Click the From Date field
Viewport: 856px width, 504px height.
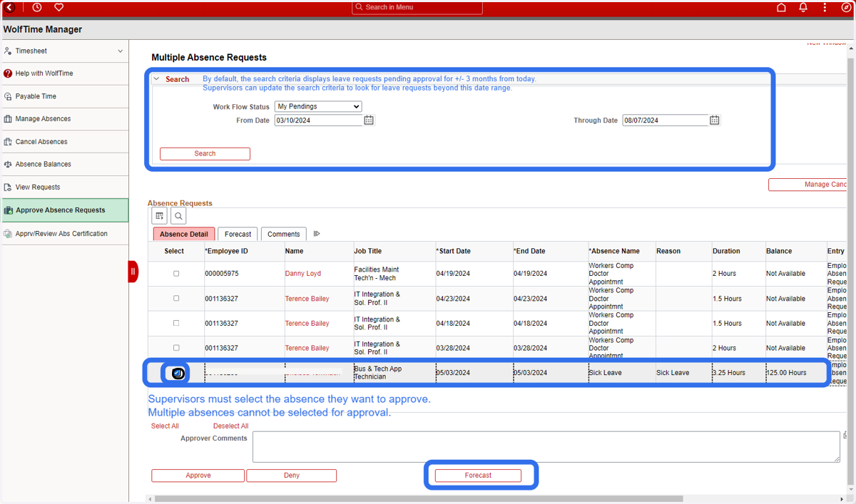point(318,120)
